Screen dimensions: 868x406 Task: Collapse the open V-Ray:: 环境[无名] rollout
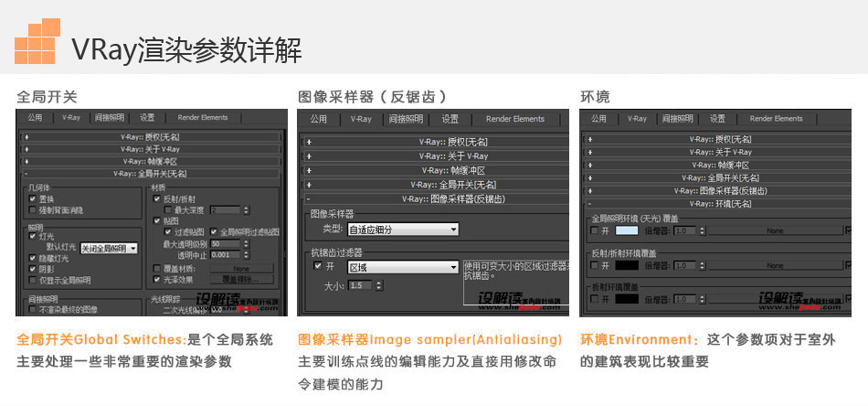(718, 203)
